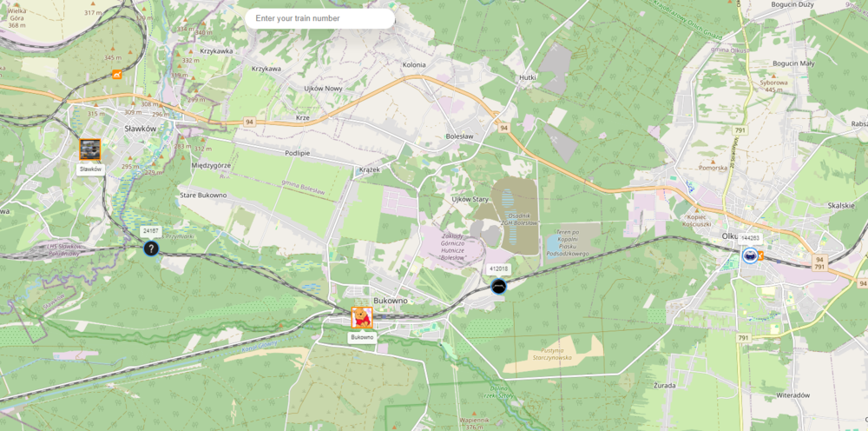
Task: Select the question-mark train marker 24167
Action: 151,249
